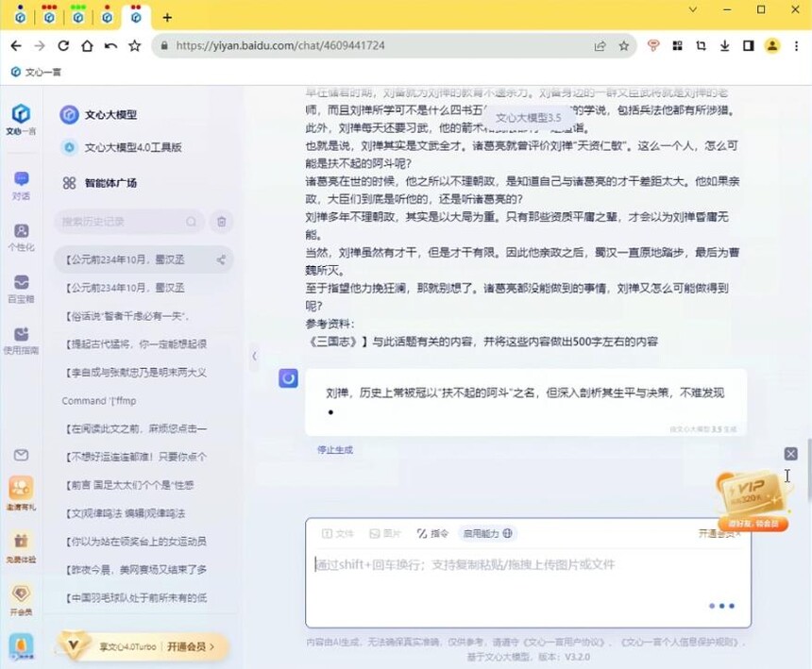Click the trash icon beside history search

click(221, 222)
